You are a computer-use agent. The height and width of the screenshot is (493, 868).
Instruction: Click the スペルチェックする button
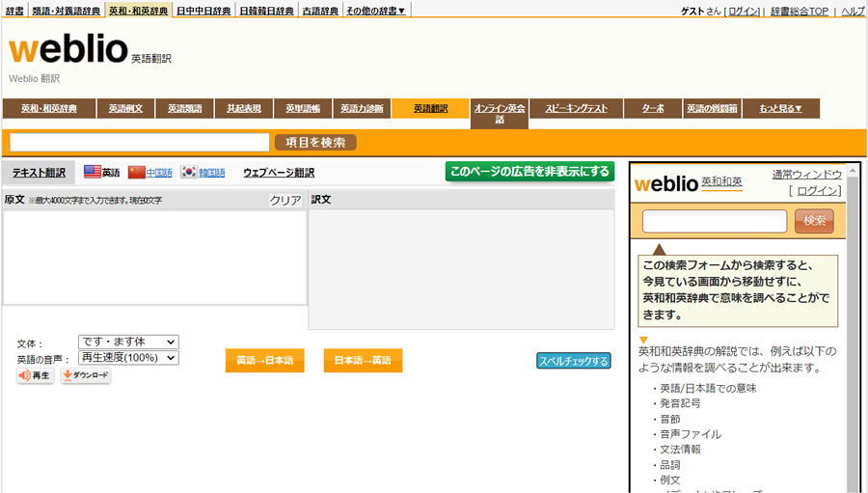(574, 362)
